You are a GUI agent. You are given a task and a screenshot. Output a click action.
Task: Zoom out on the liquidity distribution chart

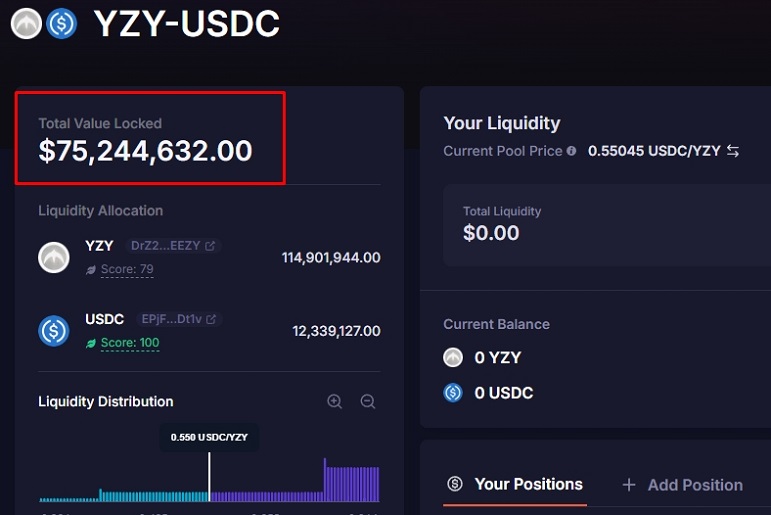(368, 401)
